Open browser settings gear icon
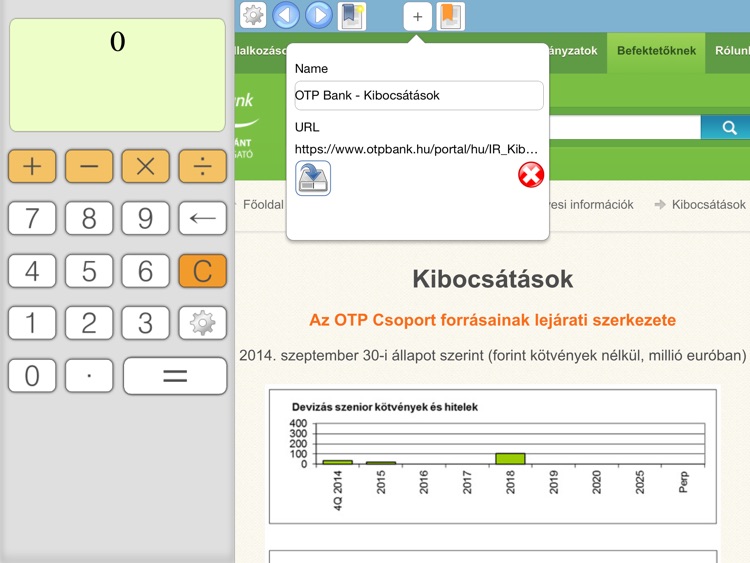This screenshot has width=750, height=563. pos(253,16)
